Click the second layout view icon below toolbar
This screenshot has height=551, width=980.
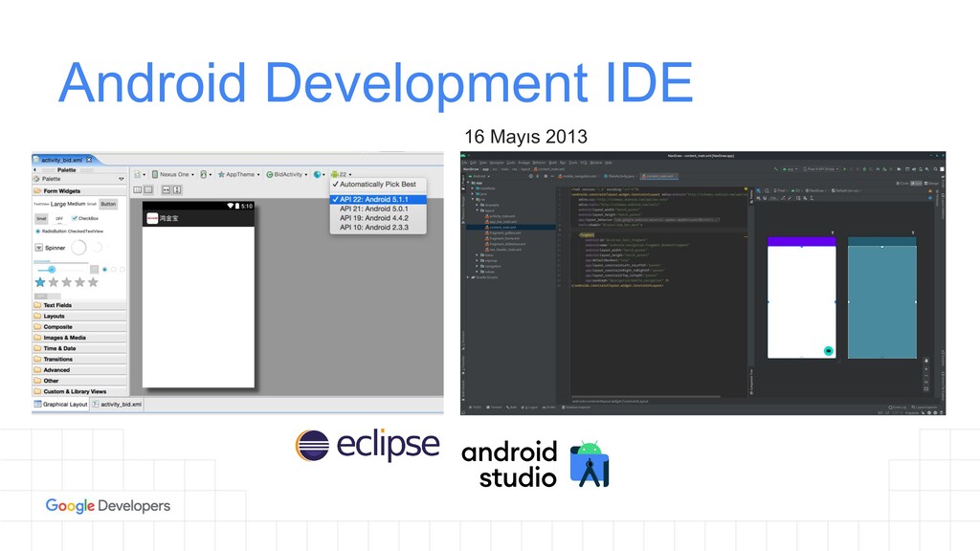pos(148,190)
